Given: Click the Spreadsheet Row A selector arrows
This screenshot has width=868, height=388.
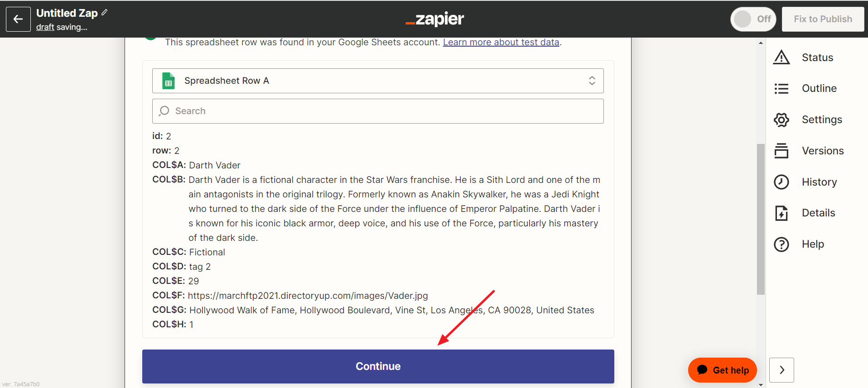Looking at the screenshot, I should [x=592, y=81].
